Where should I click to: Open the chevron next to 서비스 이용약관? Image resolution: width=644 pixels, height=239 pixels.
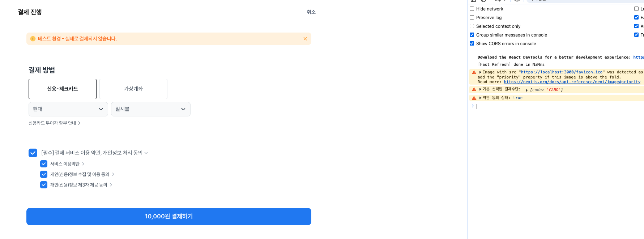(x=83, y=164)
